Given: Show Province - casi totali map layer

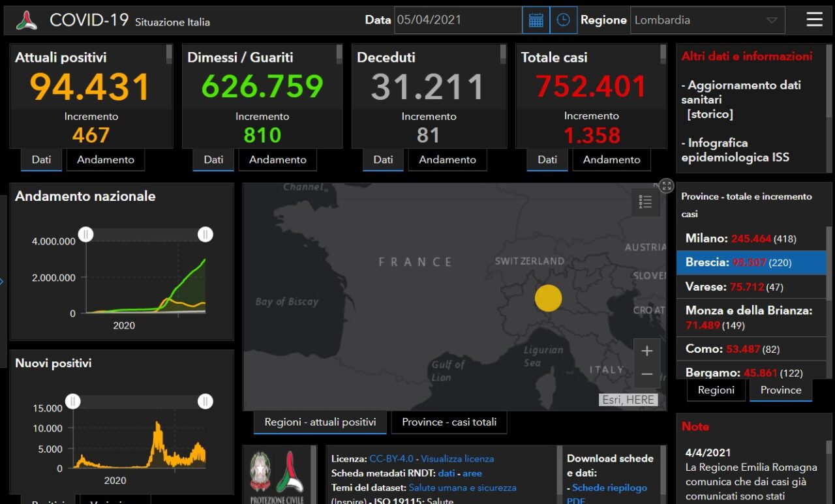Looking at the screenshot, I should coord(449,422).
